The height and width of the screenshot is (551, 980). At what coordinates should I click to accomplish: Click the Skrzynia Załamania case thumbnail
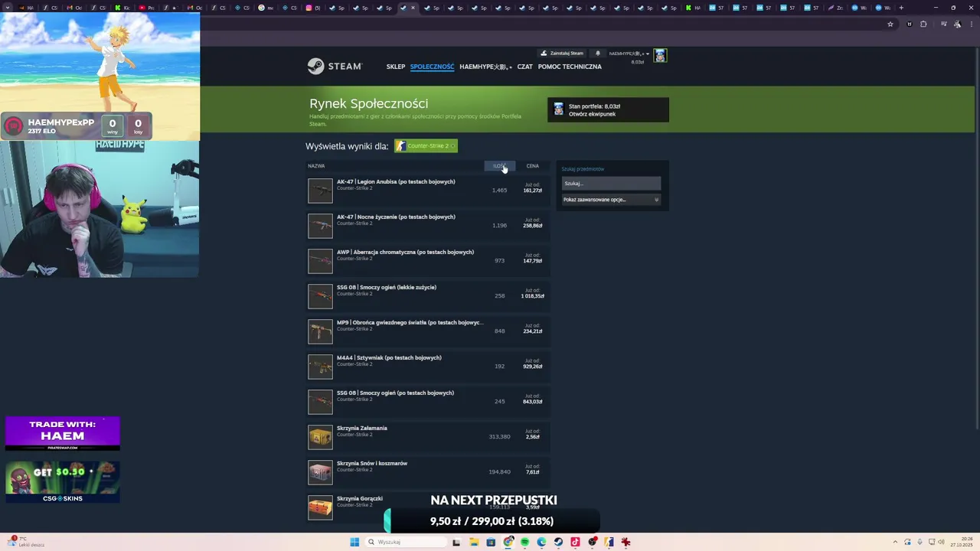click(x=320, y=437)
